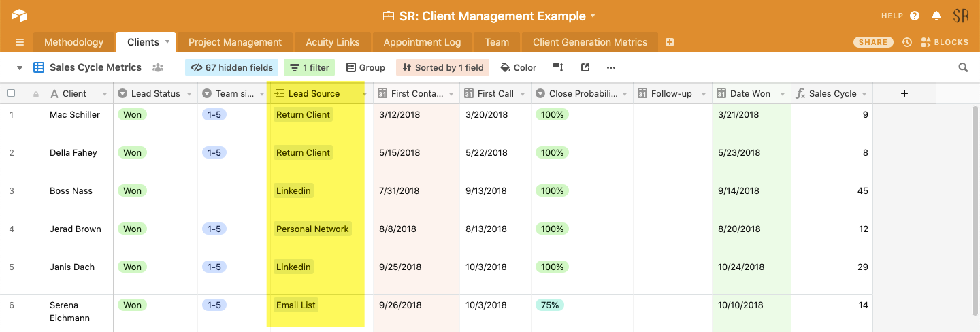980x332 pixels.
Task: Open the hamburger table list menu
Action: 19,42
